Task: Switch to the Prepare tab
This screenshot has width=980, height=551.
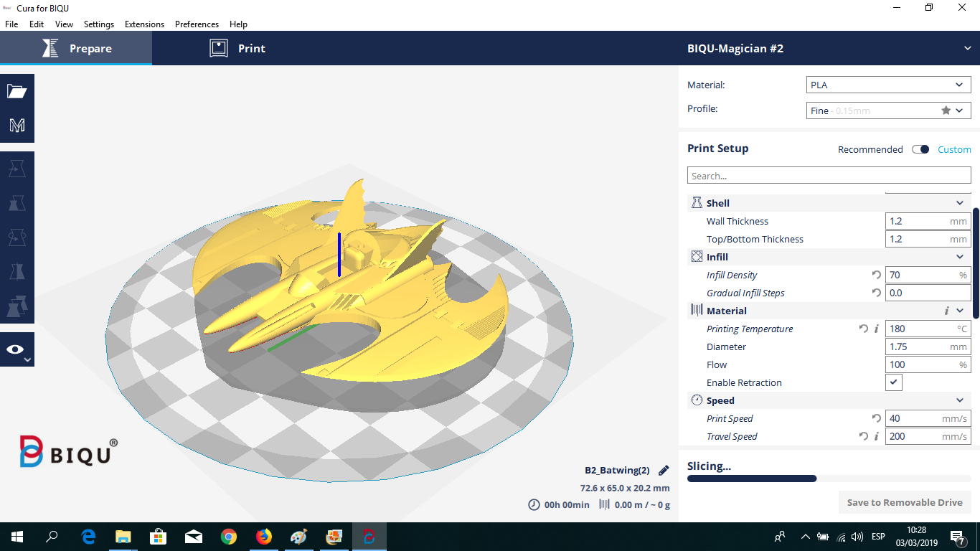Action: [x=76, y=49]
